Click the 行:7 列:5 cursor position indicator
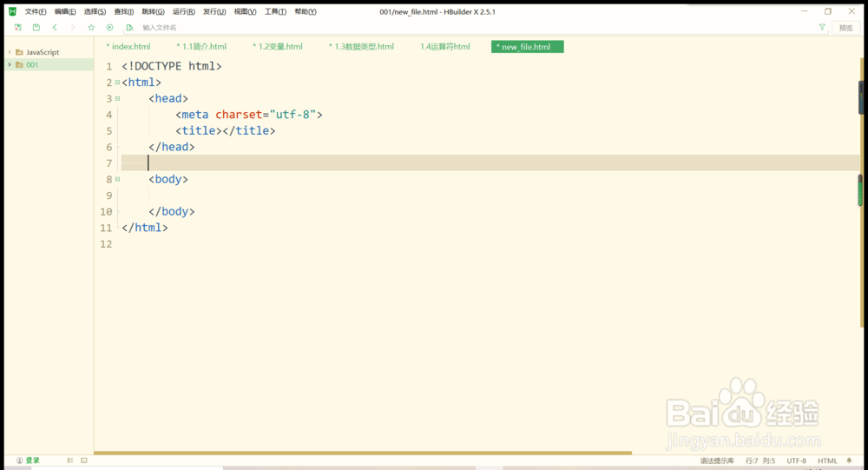 pyautogui.click(x=760, y=460)
